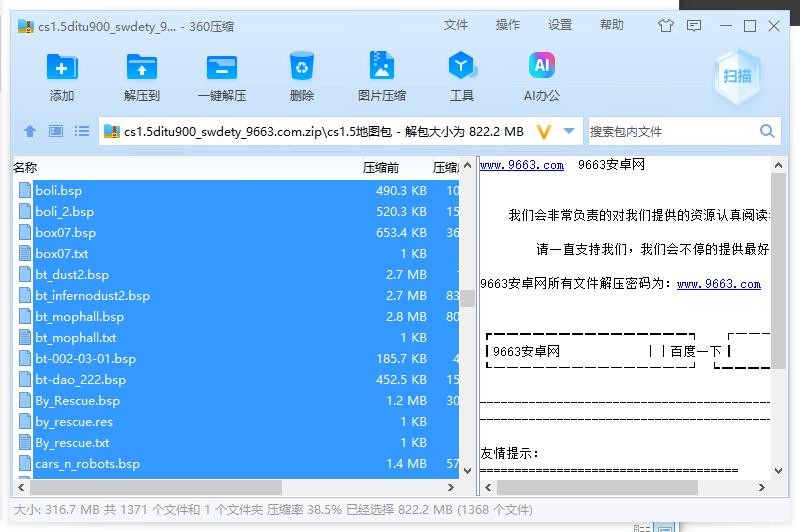
Task: Click the search magnifier icon
Action: click(767, 131)
